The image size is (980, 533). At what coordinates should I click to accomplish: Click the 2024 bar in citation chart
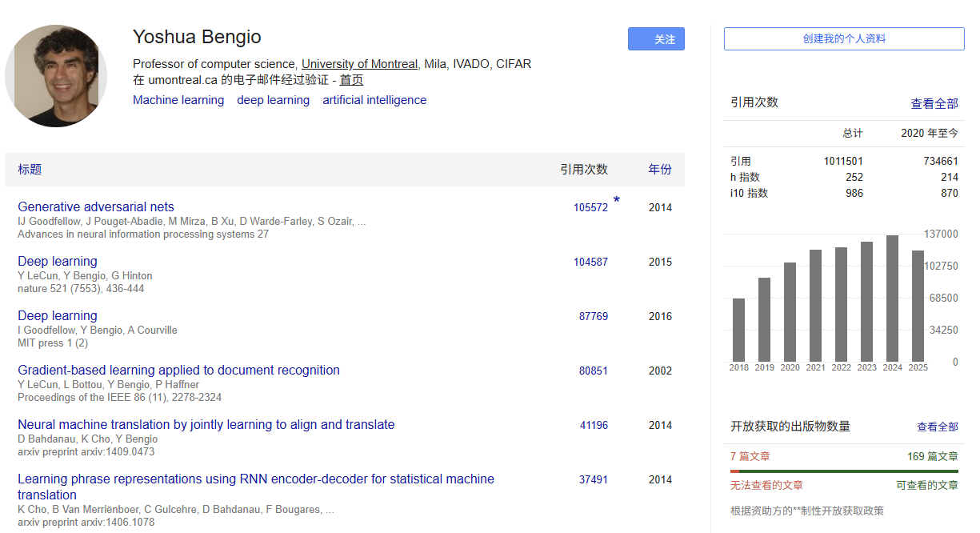click(x=892, y=299)
